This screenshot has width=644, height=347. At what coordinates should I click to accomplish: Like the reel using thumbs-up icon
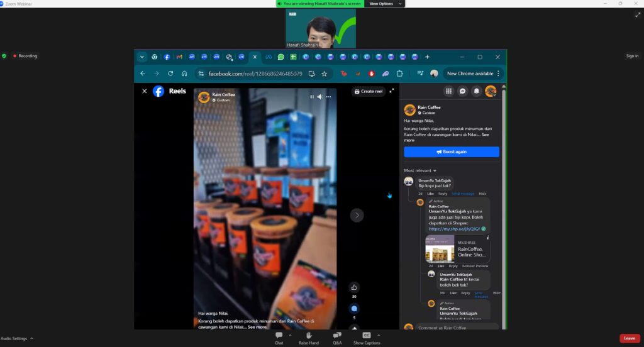tap(354, 287)
